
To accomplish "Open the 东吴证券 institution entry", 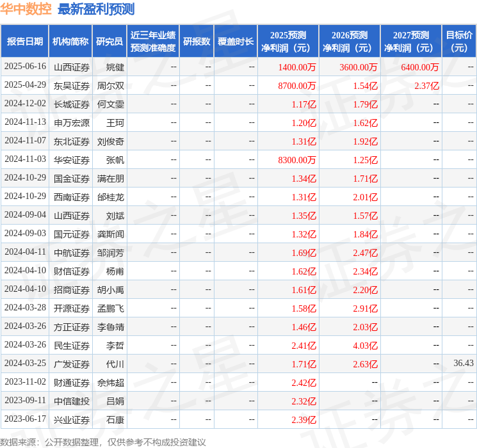I will (72, 85).
